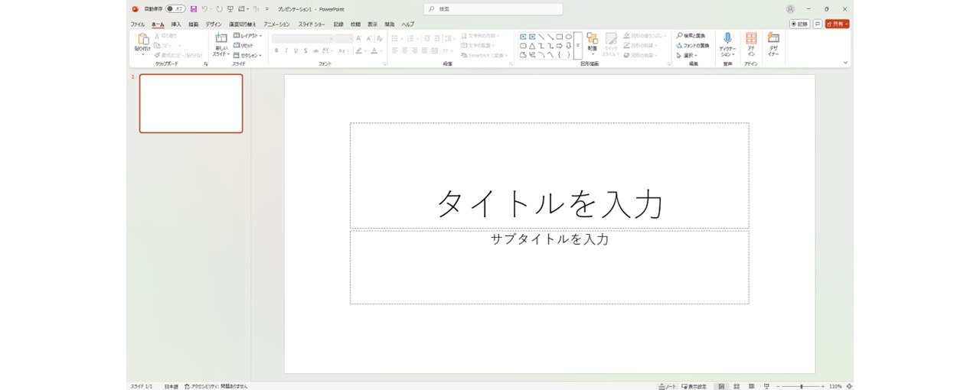Image resolution: width=980 pixels, height=390 pixels.
Task: Open the Clipboard (クリップボード) dialog launcher
Action: [x=206, y=64]
